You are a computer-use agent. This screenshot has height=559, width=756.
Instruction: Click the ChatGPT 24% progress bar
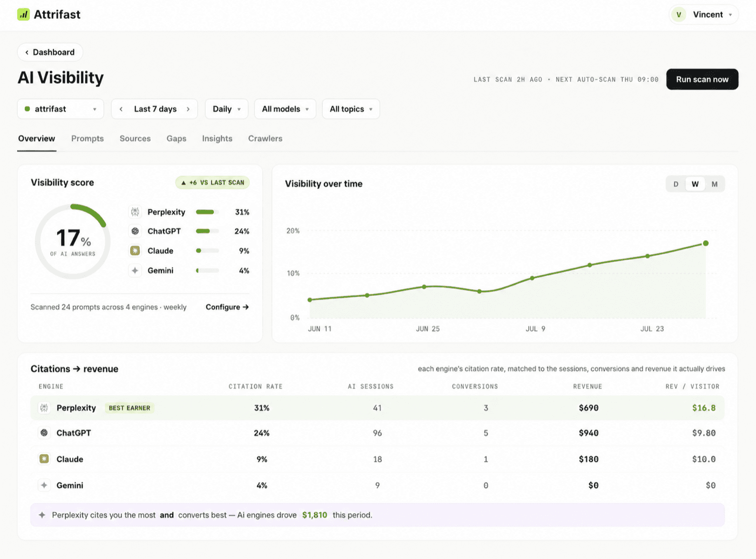pos(207,231)
